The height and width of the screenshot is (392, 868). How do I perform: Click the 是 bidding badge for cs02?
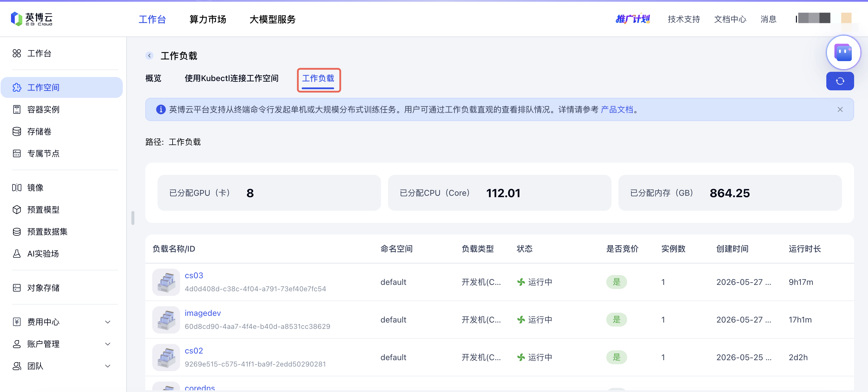[x=616, y=358]
